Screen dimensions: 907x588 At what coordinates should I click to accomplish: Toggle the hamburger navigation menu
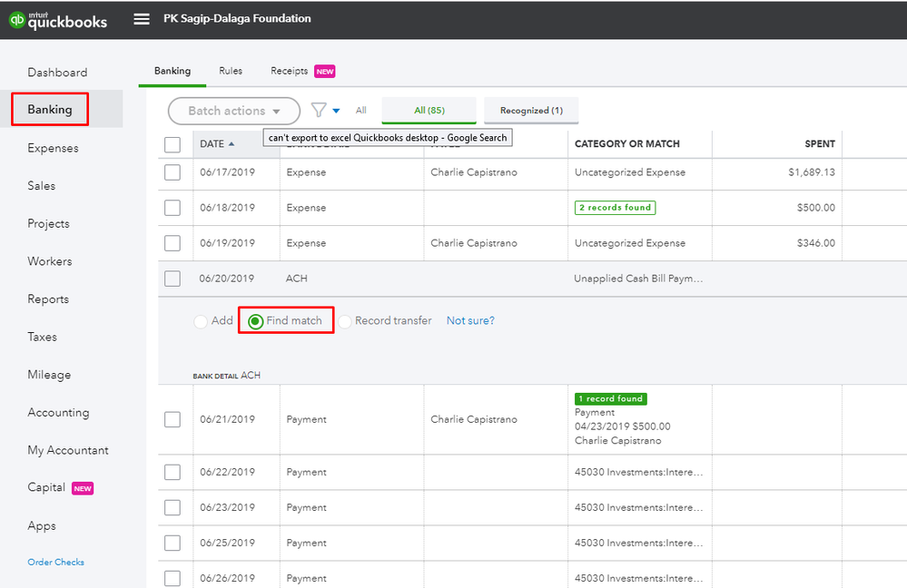coord(142,19)
